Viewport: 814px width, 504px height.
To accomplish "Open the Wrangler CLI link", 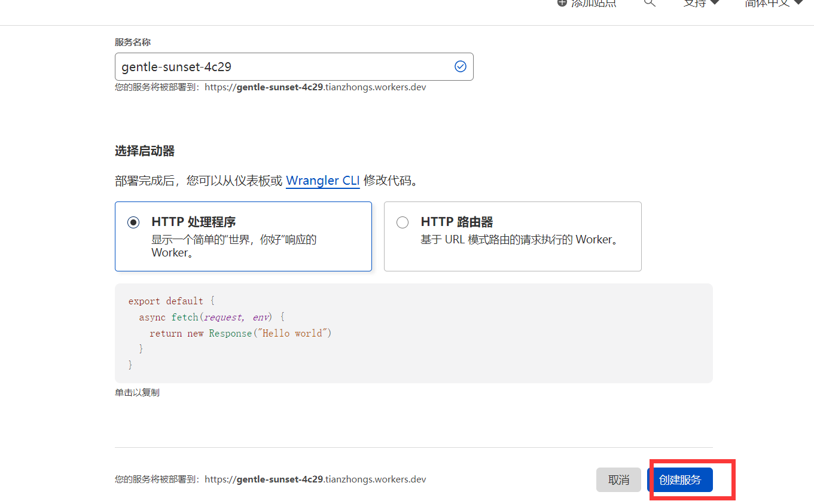I will (322, 181).
